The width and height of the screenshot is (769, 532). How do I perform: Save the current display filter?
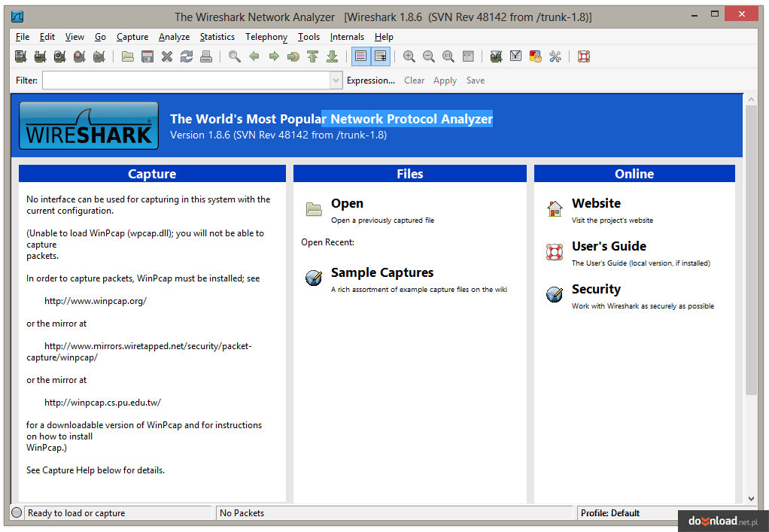[476, 81]
